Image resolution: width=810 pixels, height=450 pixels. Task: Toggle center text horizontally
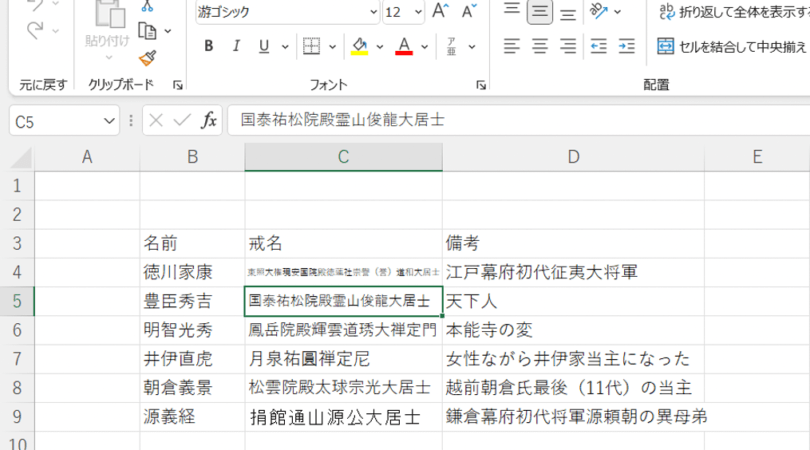pyautogui.click(x=540, y=46)
